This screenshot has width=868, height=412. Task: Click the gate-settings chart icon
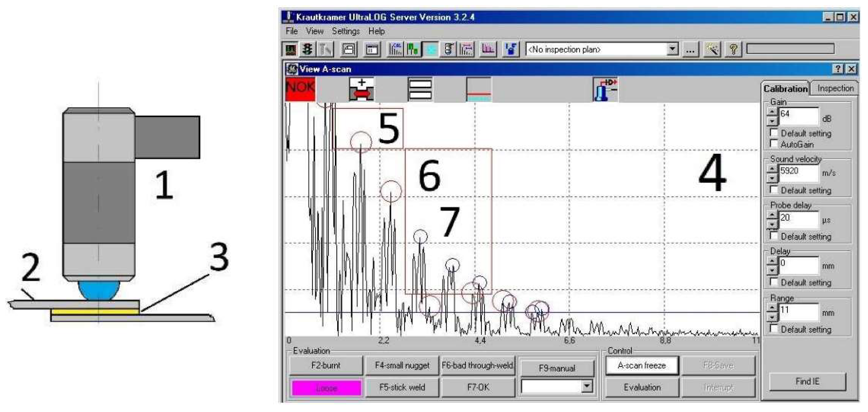point(466,50)
